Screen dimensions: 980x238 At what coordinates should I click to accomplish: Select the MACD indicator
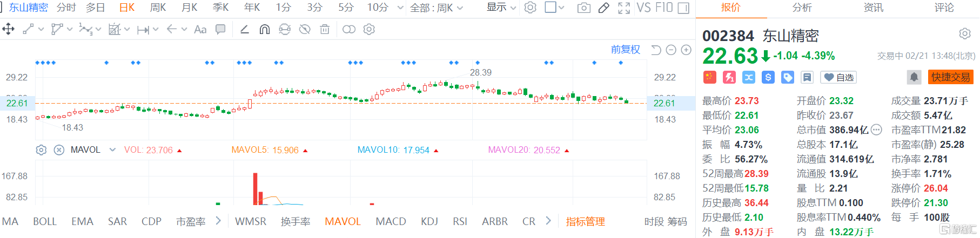(391, 221)
